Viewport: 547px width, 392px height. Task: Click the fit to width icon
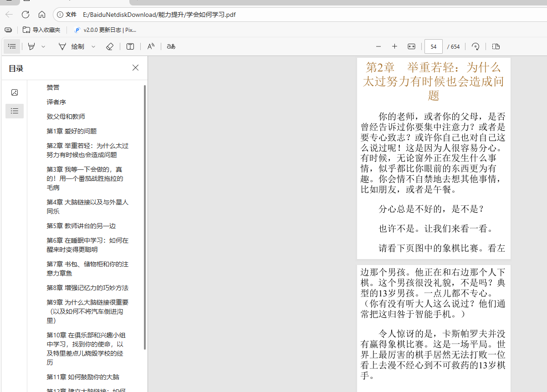411,46
